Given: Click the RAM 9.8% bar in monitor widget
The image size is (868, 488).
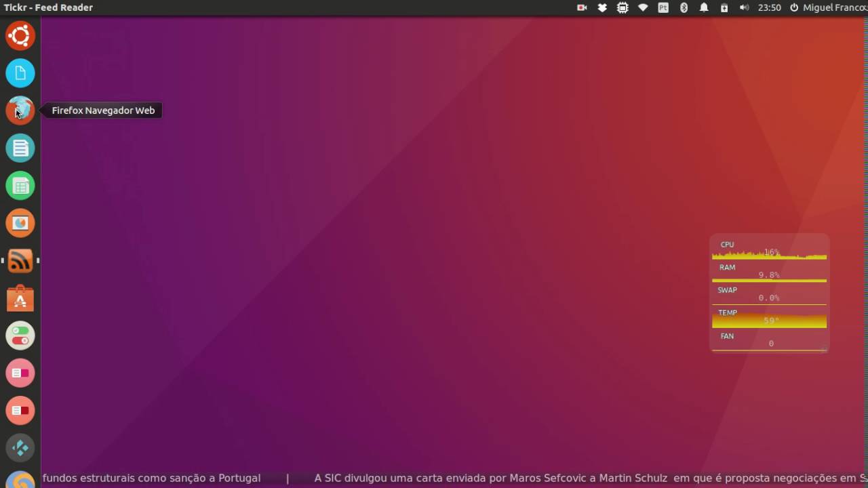Looking at the screenshot, I should tap(769, 272).
